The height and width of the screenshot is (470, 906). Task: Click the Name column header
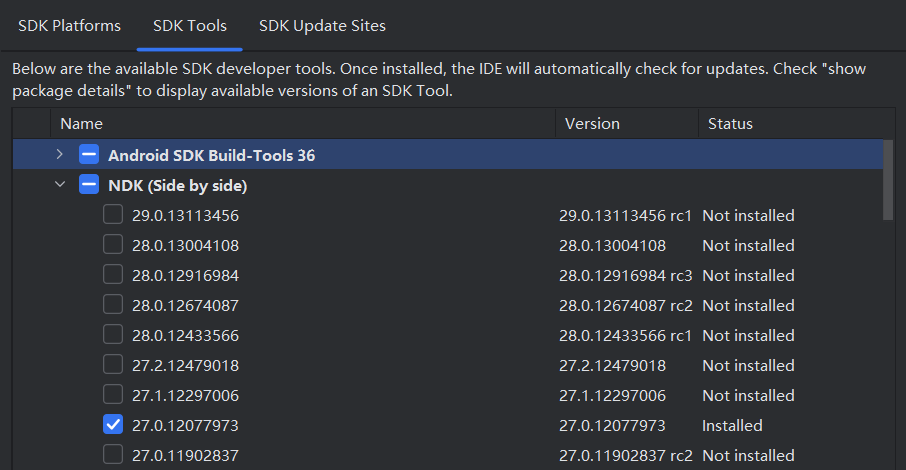pyautogui.click(x=300, y=124)
